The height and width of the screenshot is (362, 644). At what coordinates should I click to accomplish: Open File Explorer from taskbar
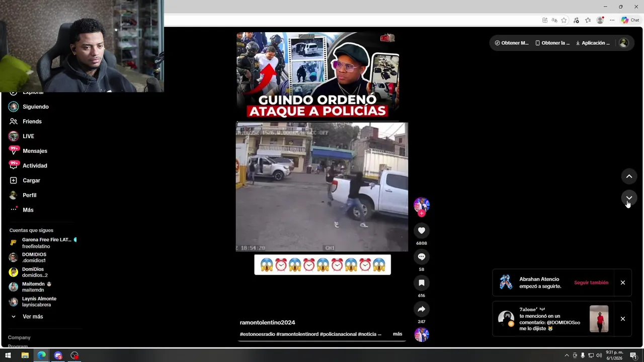25,355
